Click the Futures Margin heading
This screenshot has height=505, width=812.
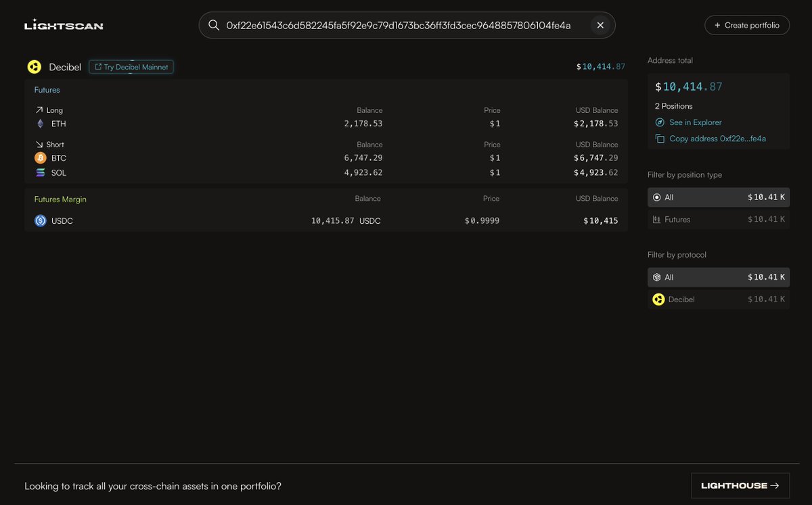click(60, 199)
